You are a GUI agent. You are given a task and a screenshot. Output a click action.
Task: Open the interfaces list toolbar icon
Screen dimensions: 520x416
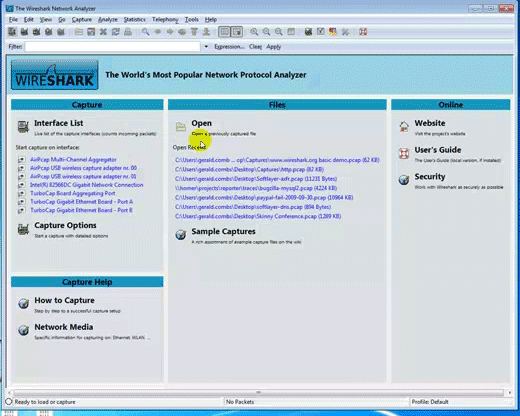point(12,32)
